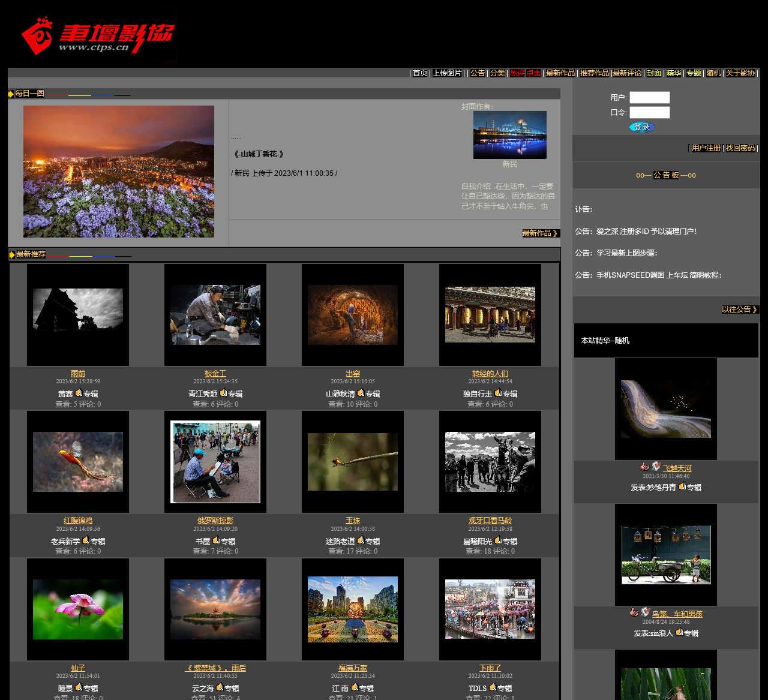Click the hand icon beside 飞越天河
768x700 pixels.
(x=644, y=467)
